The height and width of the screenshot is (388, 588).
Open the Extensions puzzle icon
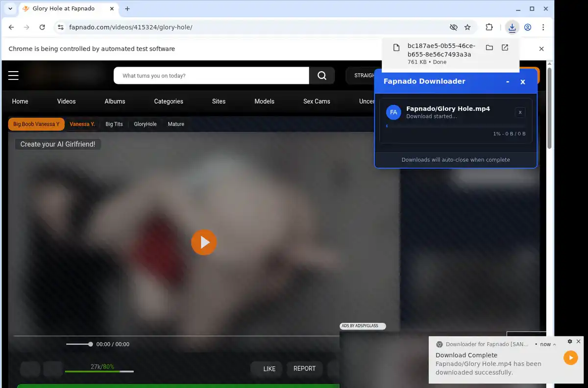(489, 27)
